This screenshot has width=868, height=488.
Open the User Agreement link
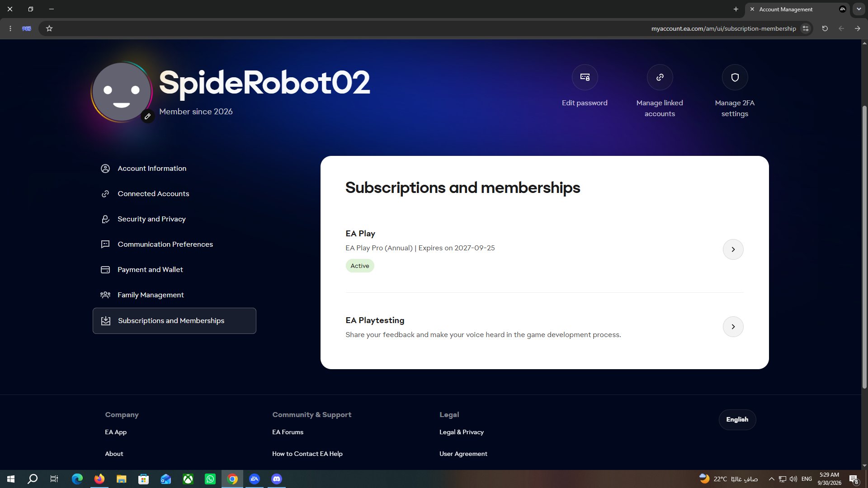[x=463, y=454]
